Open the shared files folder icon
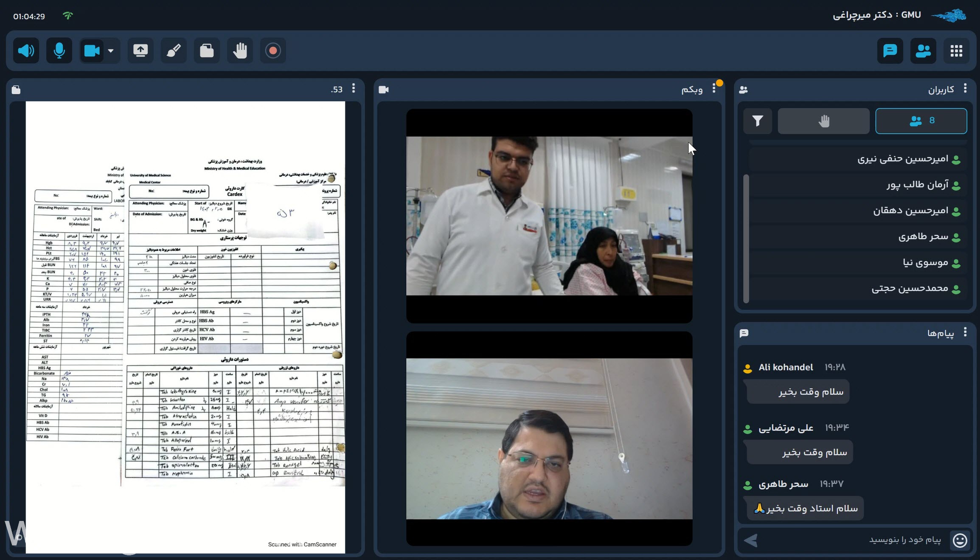The height and width of the screenshot is (560, 980). point(207,51)
